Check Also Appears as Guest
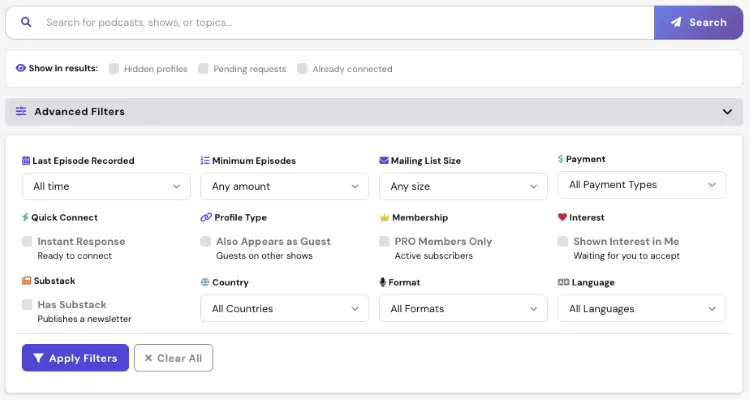 pos(206,241)
